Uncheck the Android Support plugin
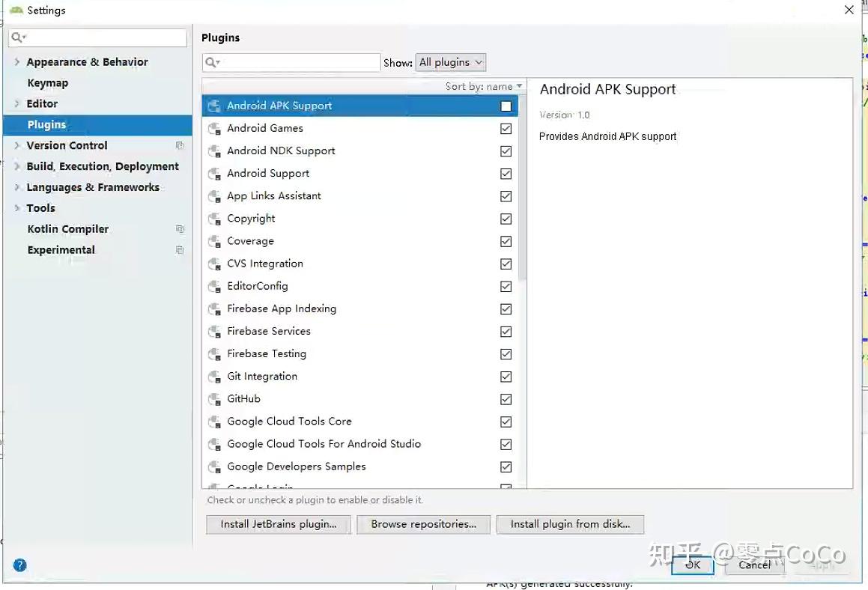Screen dimensions: 868x590 [x=506, y=174]
